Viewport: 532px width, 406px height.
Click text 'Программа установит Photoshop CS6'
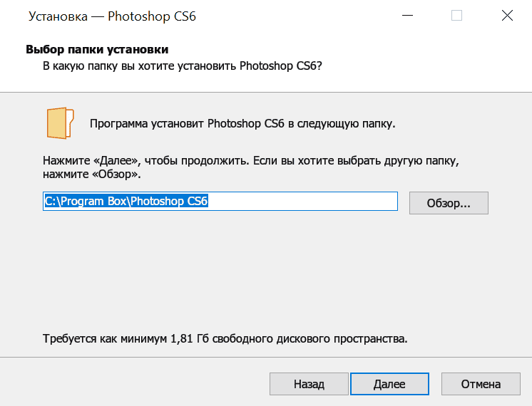[187, 124]
